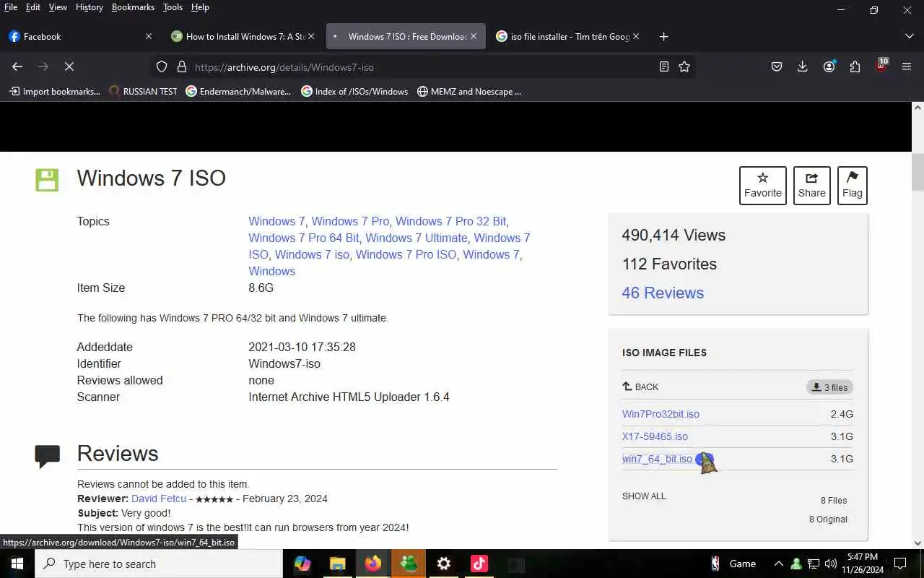The width and height of the screenshot is (924, 578).
Task: Open the Firefox hamburger application menu
Action: [x=907, y=66]
